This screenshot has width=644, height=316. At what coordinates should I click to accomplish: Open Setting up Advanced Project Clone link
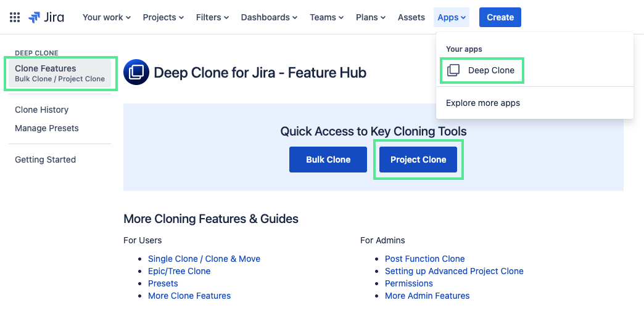[454, 271]
